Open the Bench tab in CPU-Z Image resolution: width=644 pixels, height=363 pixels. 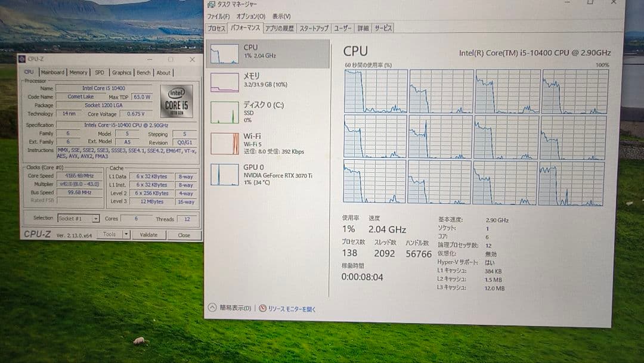pyautogui.click(x=143, y=72)
